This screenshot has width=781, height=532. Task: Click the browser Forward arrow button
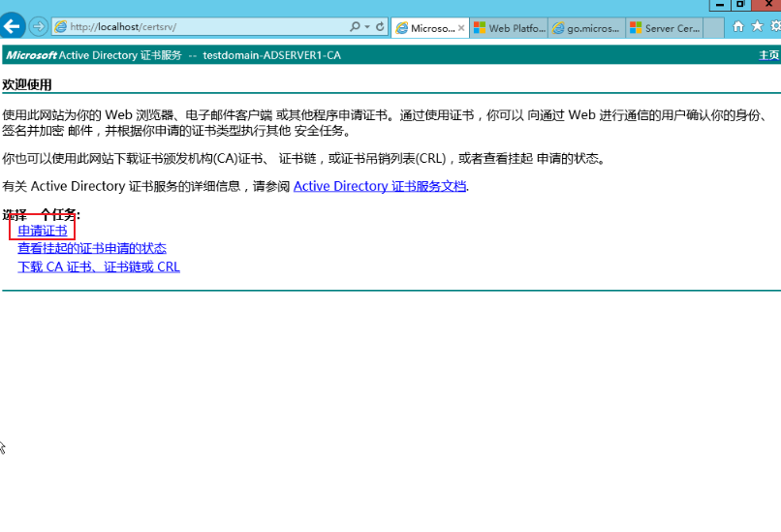click(x=39, y=26)
